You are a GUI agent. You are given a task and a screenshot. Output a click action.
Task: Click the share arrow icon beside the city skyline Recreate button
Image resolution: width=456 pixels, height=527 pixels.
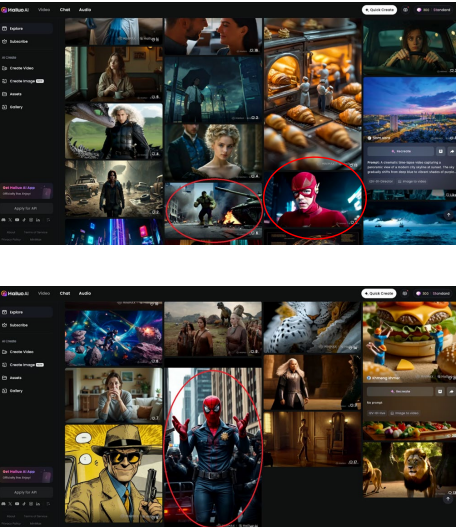452,152
